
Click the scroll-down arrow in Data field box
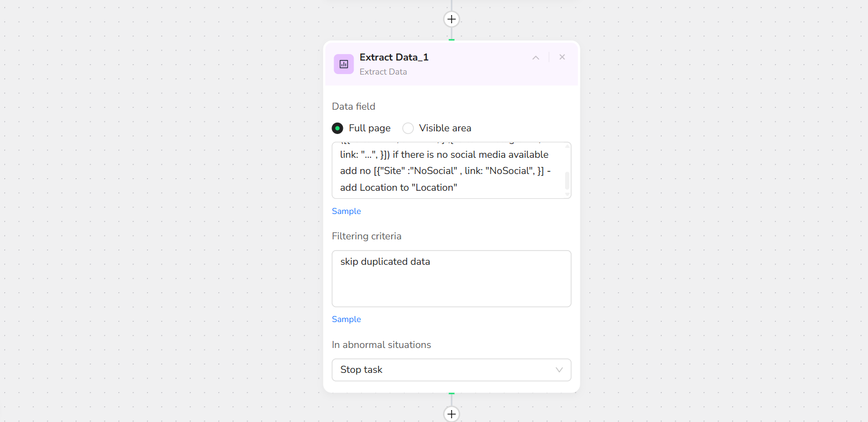click(567, 194)
